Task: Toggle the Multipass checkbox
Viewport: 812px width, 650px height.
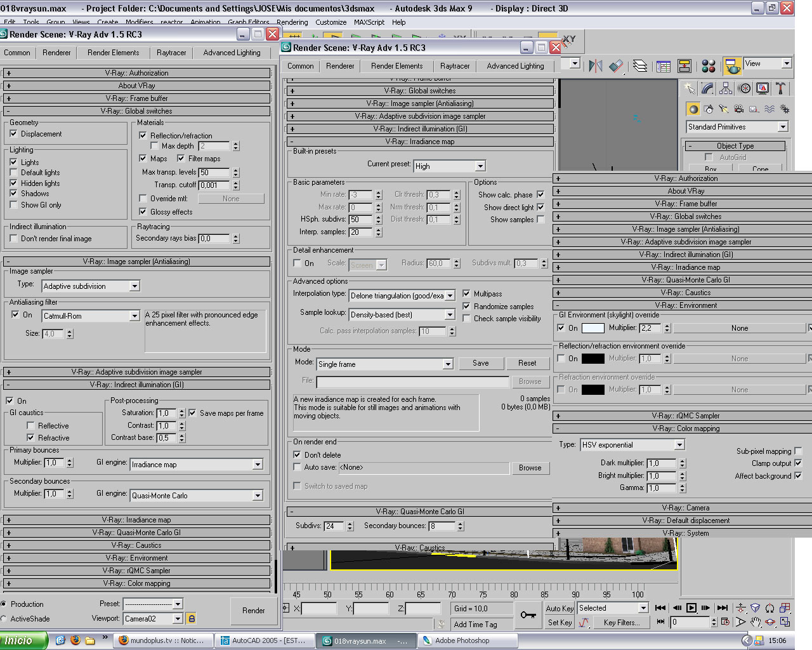Action: (466, 293)
